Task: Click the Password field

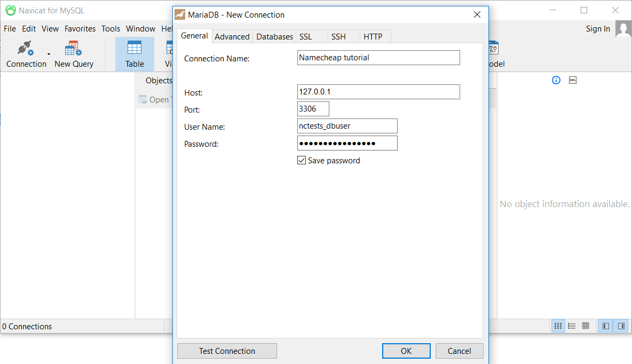Action: click(x=347, y=143)
